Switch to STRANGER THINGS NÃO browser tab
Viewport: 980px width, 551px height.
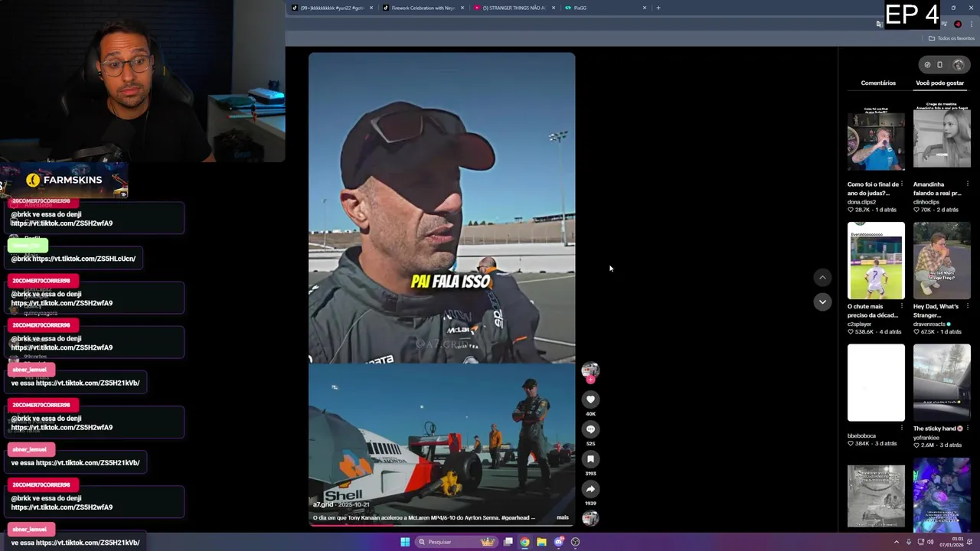(514, 8)
